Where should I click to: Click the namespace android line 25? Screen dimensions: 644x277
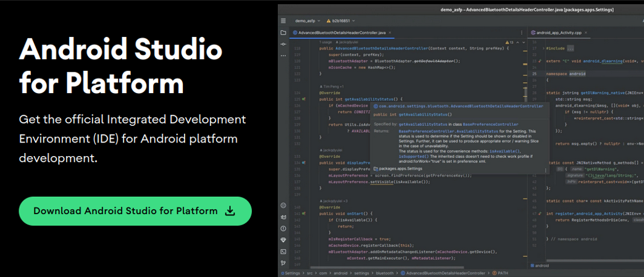566,74
